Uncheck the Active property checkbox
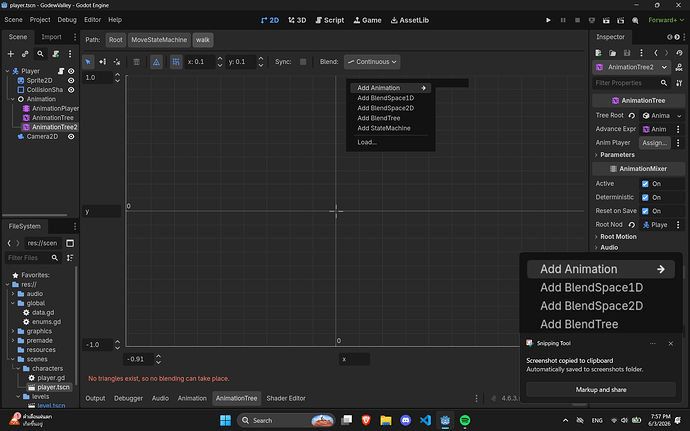 (x=645, y=184)
